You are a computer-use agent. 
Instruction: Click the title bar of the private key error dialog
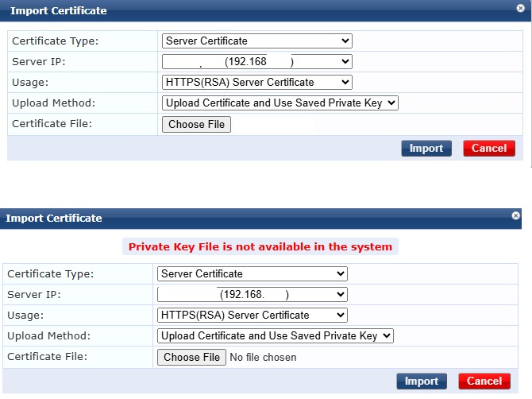(238, 218)
